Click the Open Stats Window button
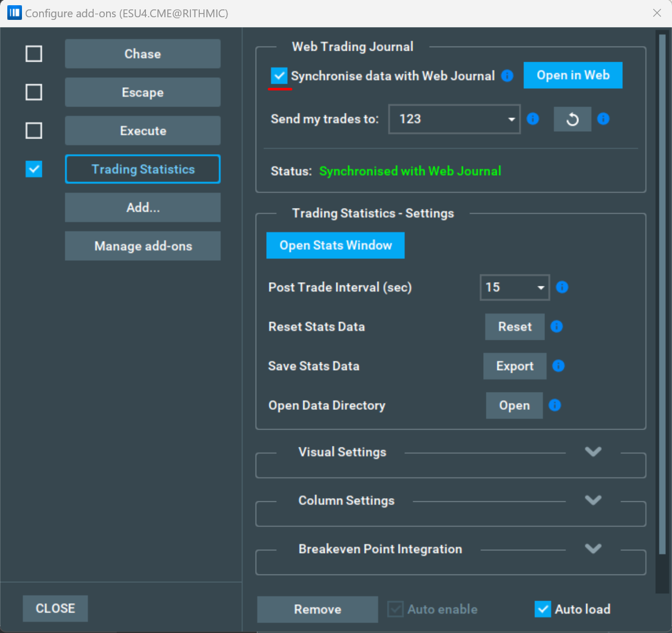Viewport: 672px width, 633px height. 335,245
